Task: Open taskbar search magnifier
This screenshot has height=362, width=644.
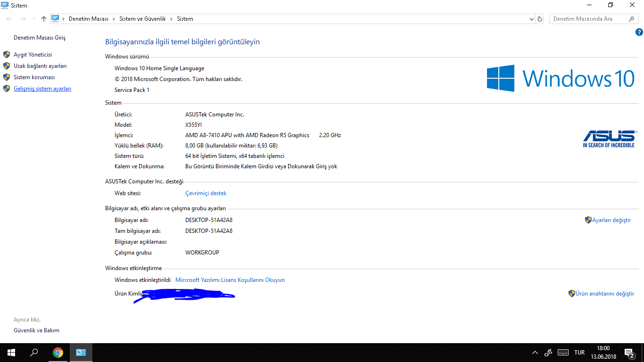Action: click(34, 353)
